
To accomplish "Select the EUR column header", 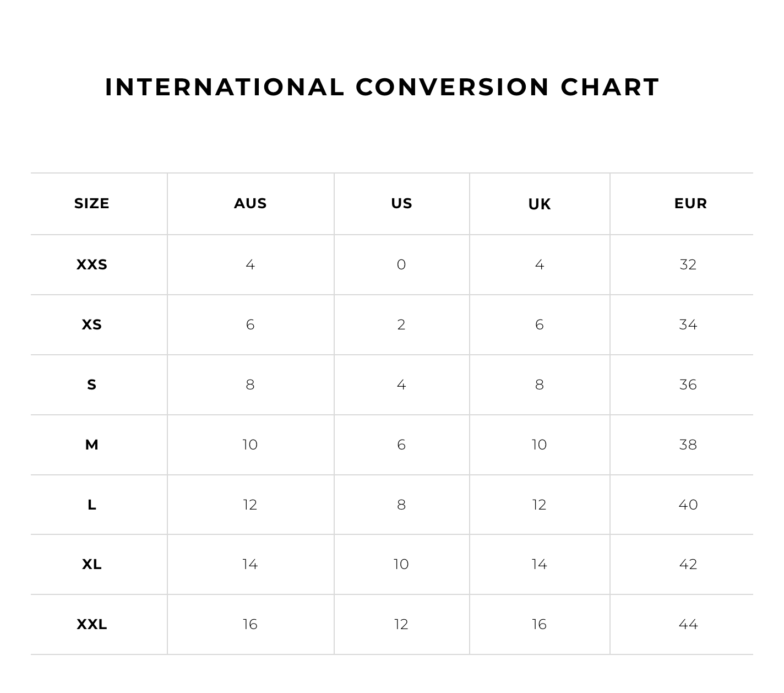I will click(690, 203).
